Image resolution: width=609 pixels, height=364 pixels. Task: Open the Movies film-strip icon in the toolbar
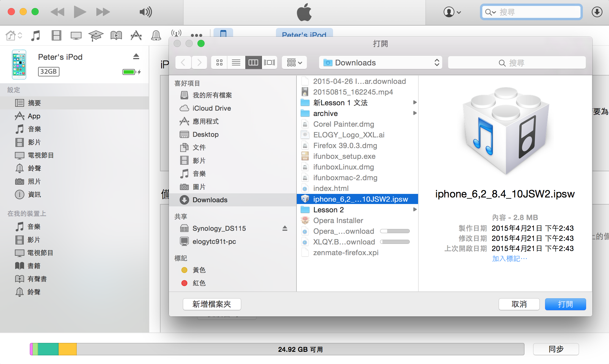[56, 36]
